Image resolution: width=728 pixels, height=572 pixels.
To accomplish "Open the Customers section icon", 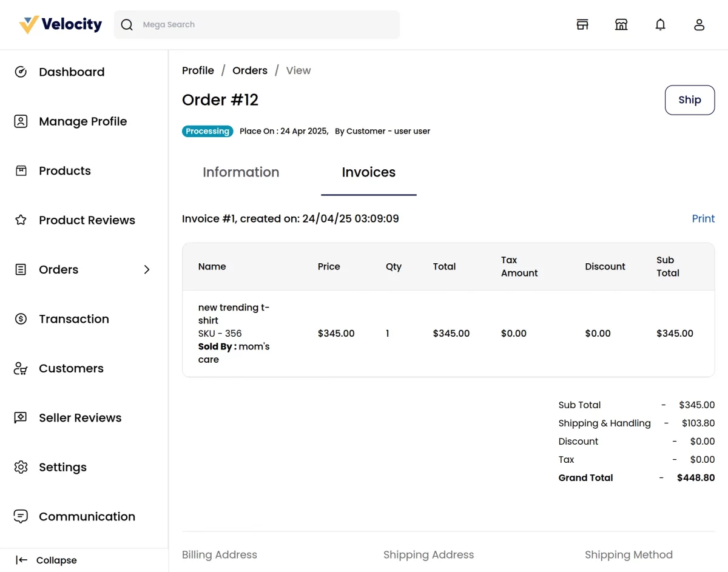I will (x=21, y=368).
